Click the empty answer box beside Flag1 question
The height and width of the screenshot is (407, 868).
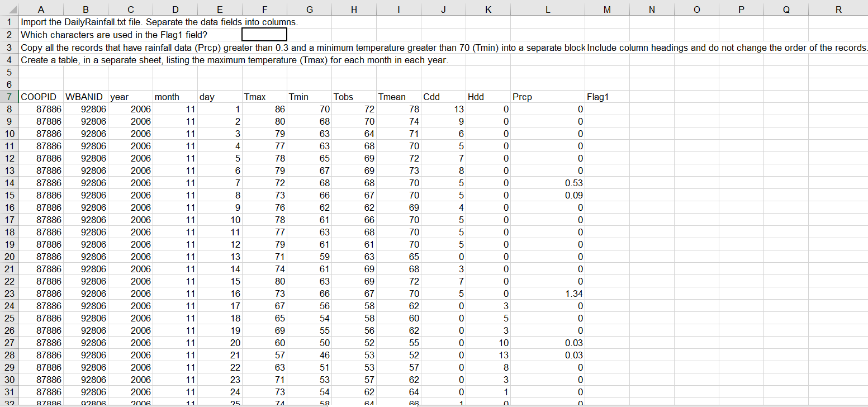click(x=264, y=35)
